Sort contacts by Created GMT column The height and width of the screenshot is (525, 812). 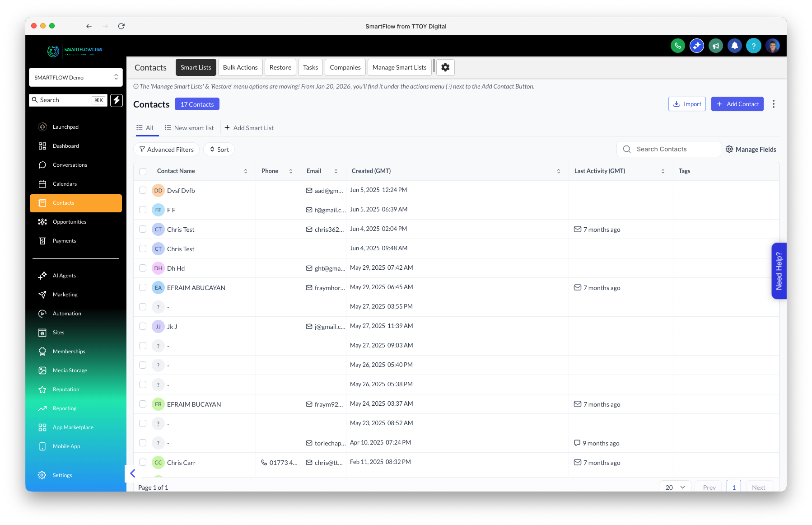[559, 171]
